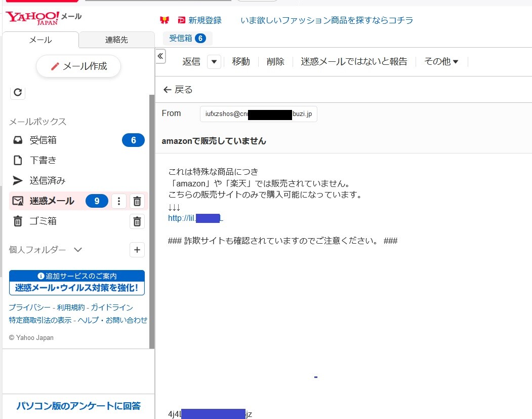Click the drafts page icon

point(18,160)
